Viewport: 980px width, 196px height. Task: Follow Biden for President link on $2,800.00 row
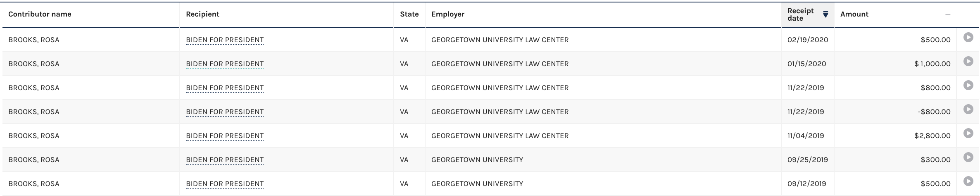[225, 136]
